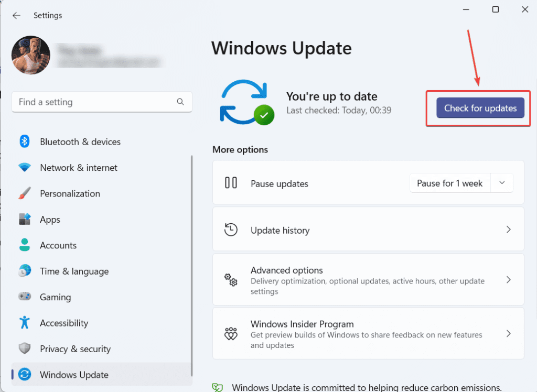This screenshot has width=537, height=392.
Task: Open Windows Insider Program
Action: coord(368,333)
